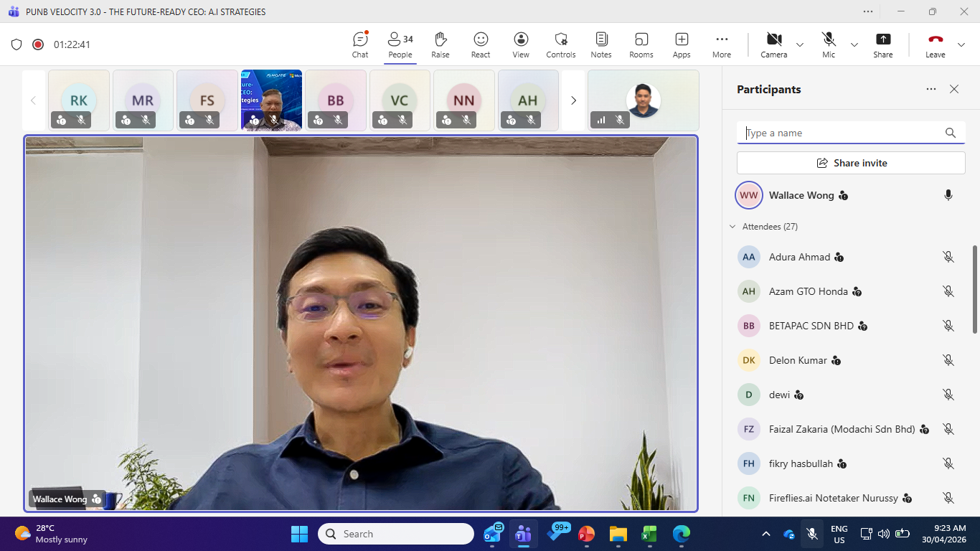The image size is (980, 551).
Task: Raise your hand in the meeting
Action: [440, 44]
